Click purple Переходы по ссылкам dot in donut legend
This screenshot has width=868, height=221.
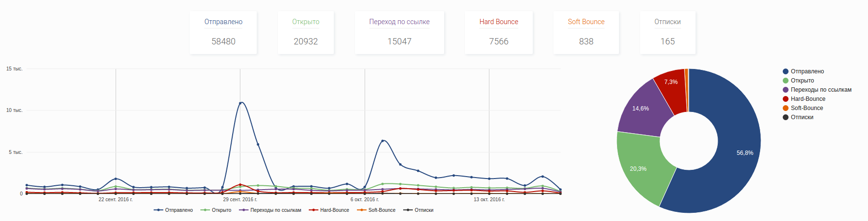click(786, 90)
